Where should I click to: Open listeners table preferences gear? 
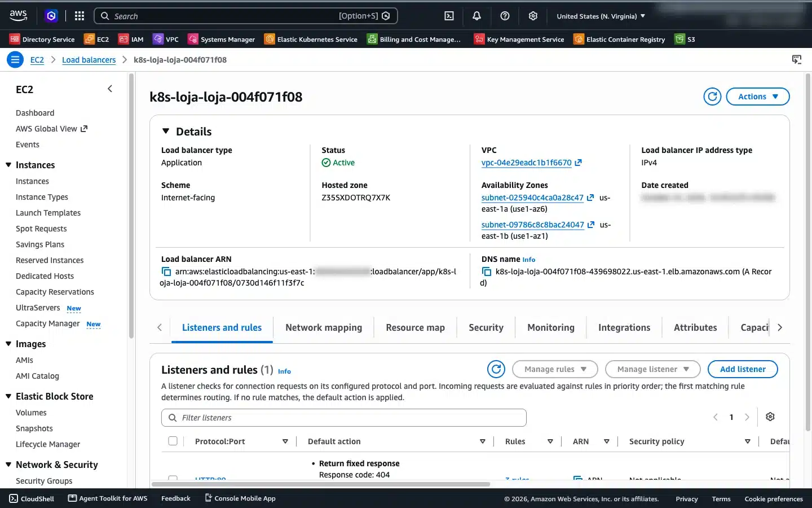[x=770, y=417]
